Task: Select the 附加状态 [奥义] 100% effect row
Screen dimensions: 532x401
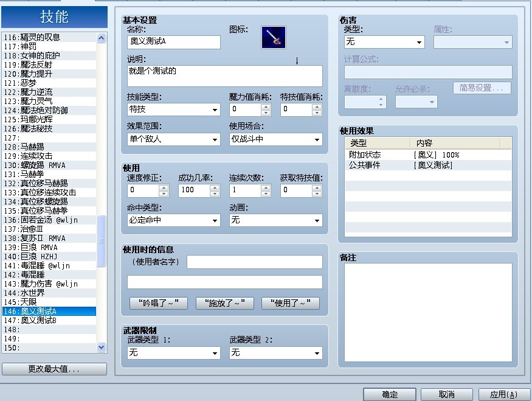Action: point(428,155)
